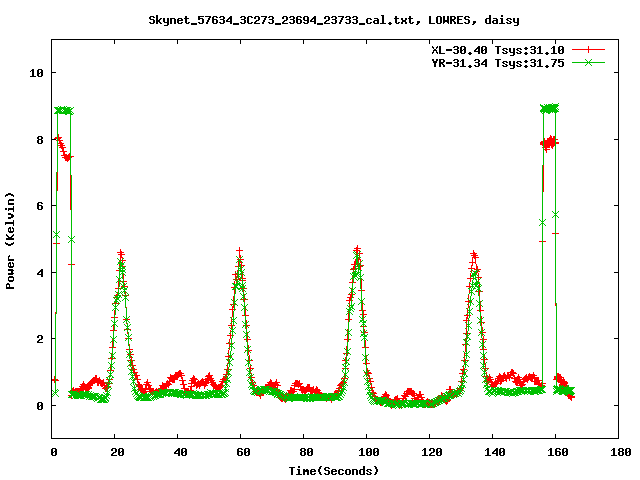Click x-axis tick label 120
Viewport: 640px width, 480px height.
(432, 452)
